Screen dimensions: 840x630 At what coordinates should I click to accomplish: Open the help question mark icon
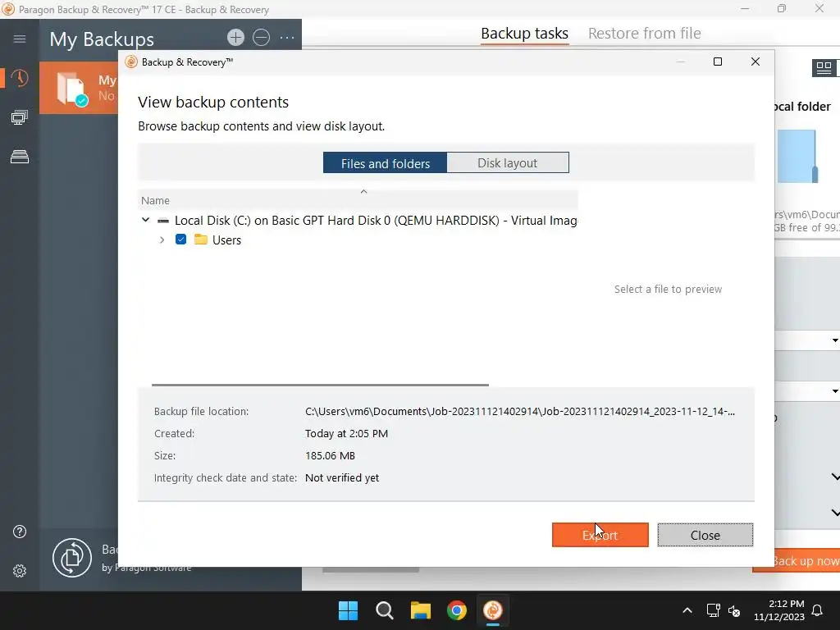tap(20, 532)
